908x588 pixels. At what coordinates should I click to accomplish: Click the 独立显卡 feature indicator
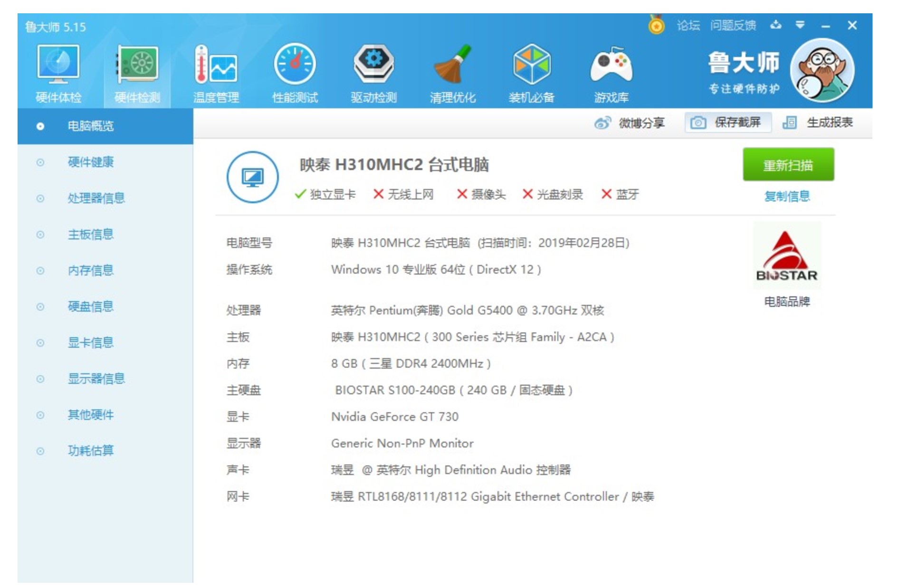(325, 194)
